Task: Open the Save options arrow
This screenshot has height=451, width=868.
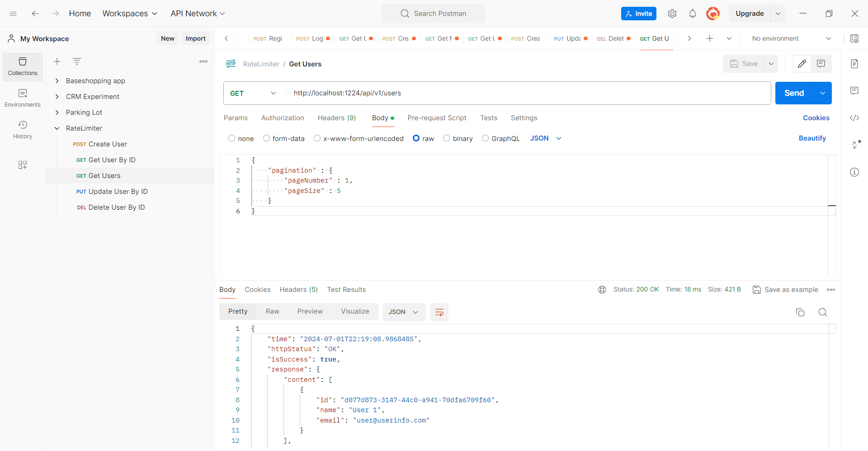Action: point(771,64)
